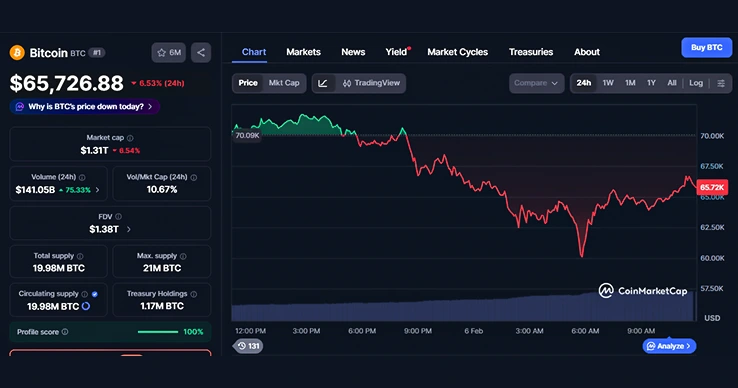Click Volume (24h) info icon
Viewport: 738px width, 388px height.
pyautogui.click(x=82, y=178)
